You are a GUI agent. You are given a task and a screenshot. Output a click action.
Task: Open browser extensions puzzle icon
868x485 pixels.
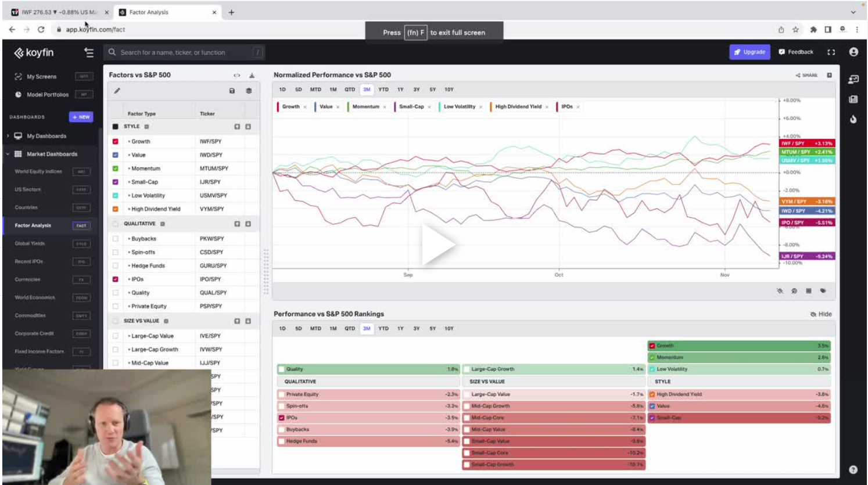[x=813, y=30]
